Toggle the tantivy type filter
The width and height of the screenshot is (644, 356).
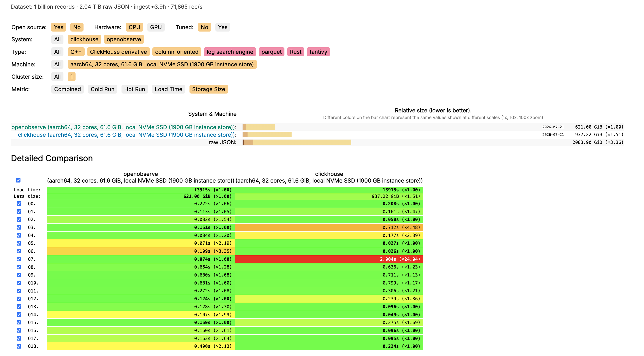point(319,52)
